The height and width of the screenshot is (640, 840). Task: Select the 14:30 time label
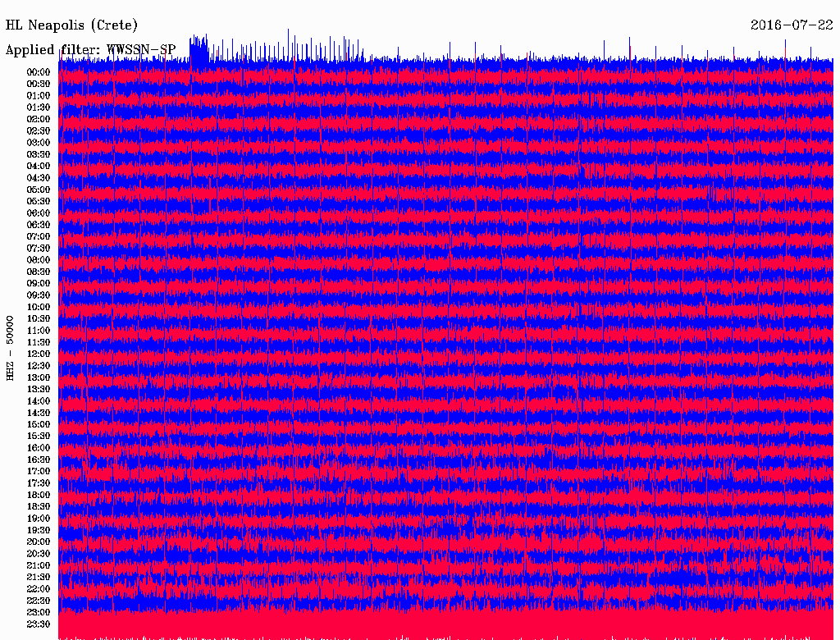coord(39,413)
